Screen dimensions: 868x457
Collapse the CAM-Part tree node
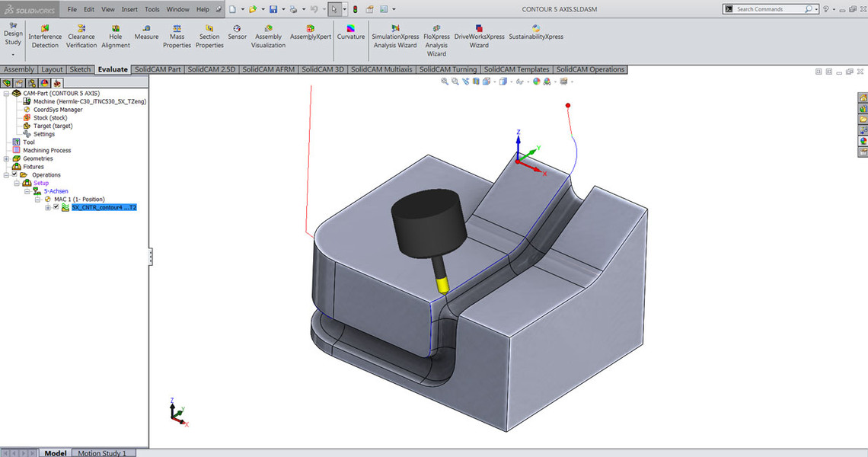click(6, 93)
